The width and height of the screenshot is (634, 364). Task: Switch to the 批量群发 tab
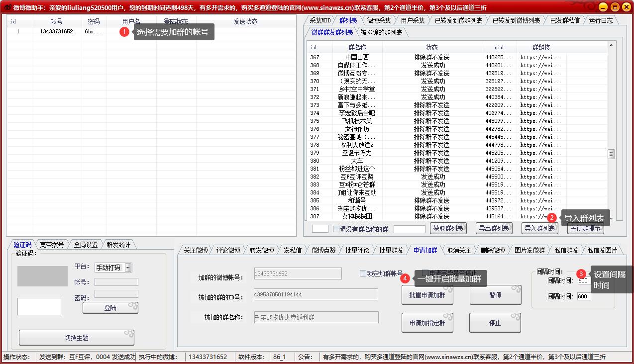pos(391,250)
